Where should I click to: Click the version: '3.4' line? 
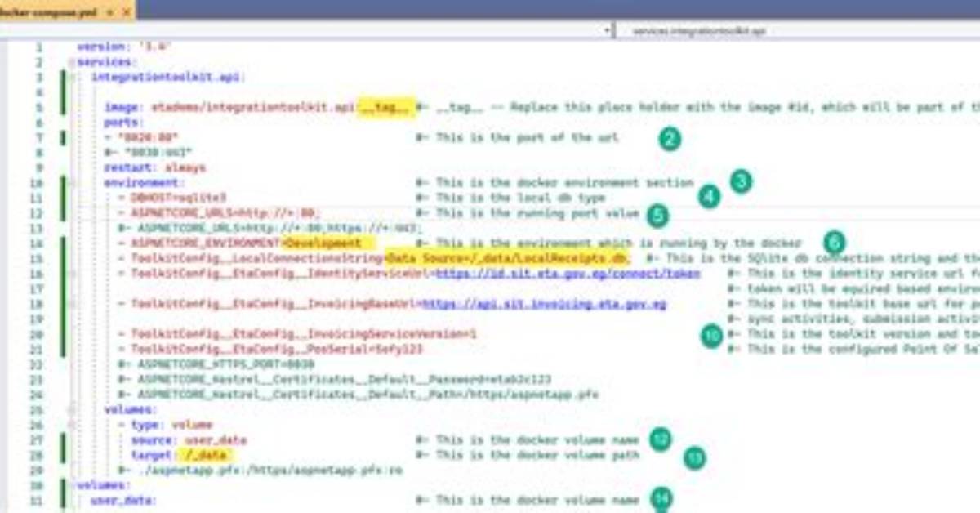(122, 47)
